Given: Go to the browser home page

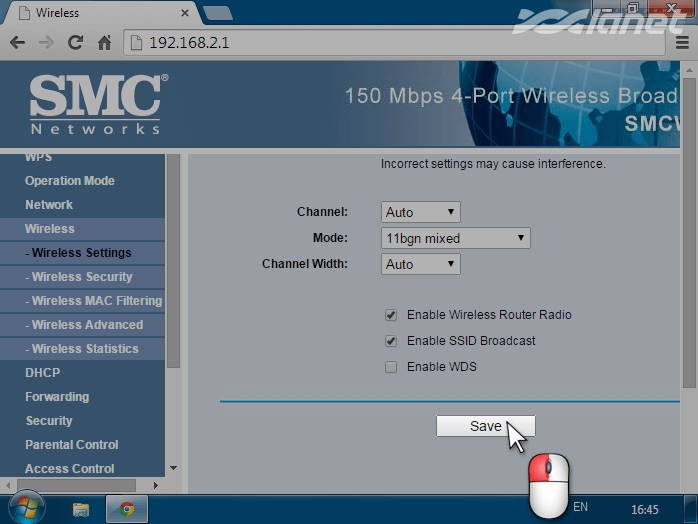Looking at the screenshot, I should [x=104, y=43].
